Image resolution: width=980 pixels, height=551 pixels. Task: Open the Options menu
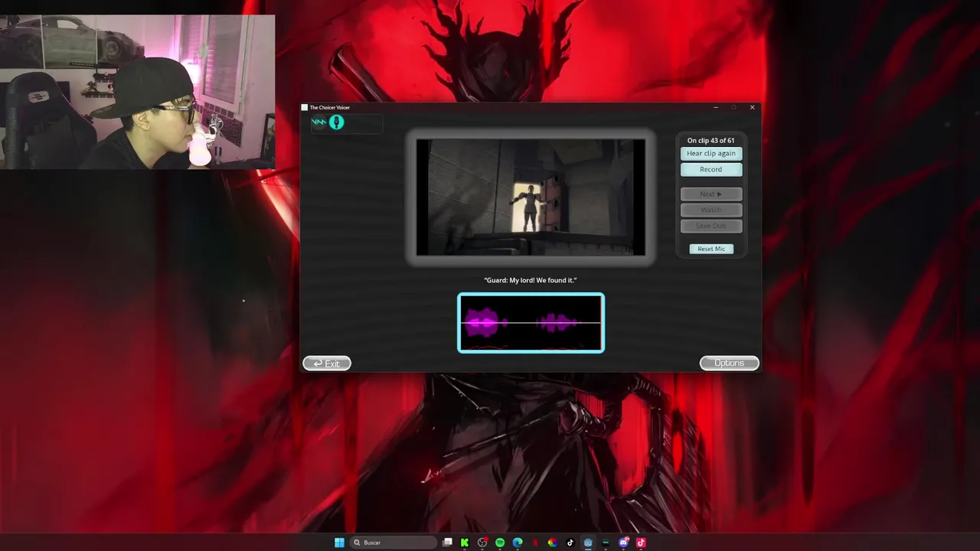729,364
